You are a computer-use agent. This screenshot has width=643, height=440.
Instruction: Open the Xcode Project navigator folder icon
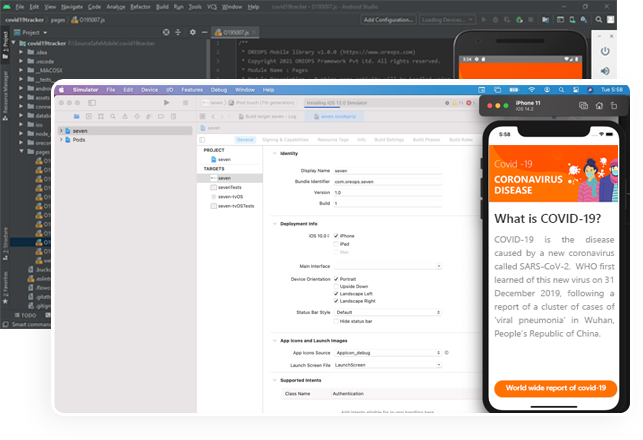coord(77,116)
